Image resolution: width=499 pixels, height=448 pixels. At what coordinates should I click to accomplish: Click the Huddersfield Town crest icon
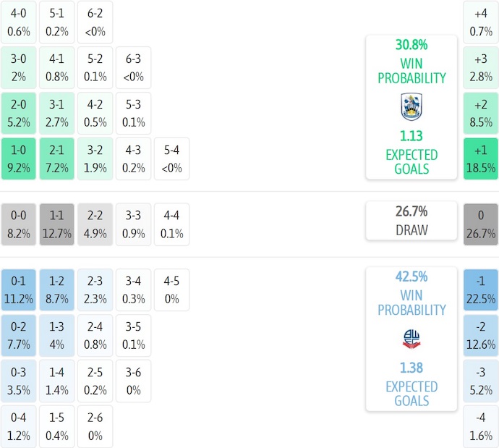pyautogui.click(x=411, y=107)
